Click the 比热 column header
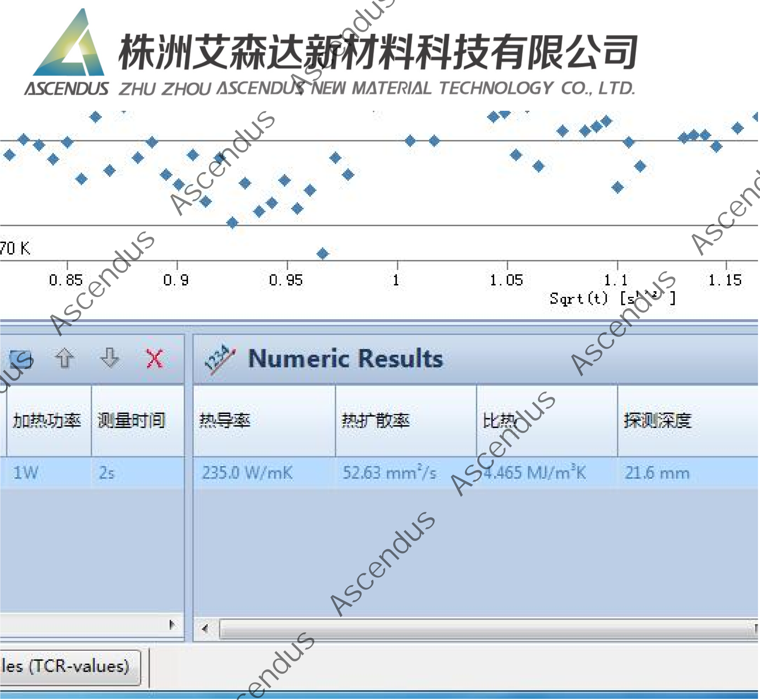 (x=547, y=421)
